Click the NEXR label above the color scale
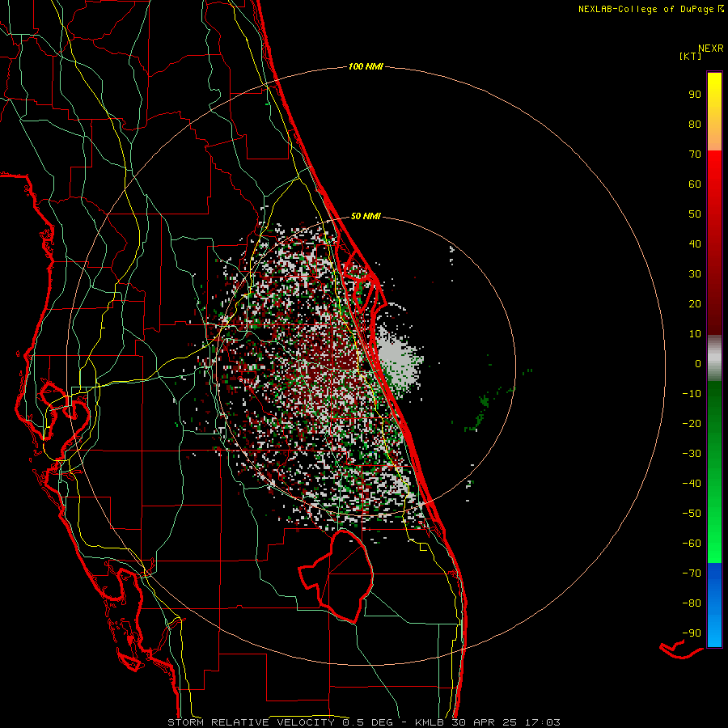Screen dimensions: 728x728 coord(710,49)
